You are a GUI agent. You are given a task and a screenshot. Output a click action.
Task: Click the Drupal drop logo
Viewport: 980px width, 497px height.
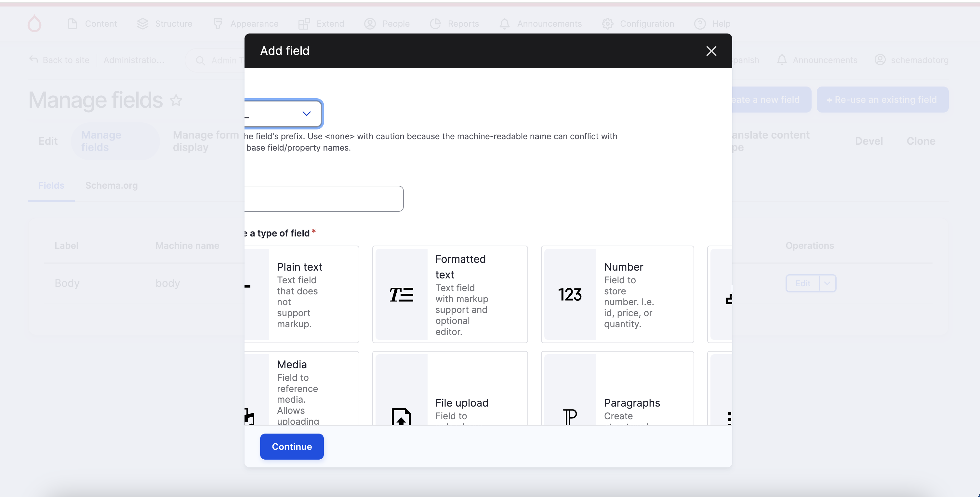tap(34, 24)
